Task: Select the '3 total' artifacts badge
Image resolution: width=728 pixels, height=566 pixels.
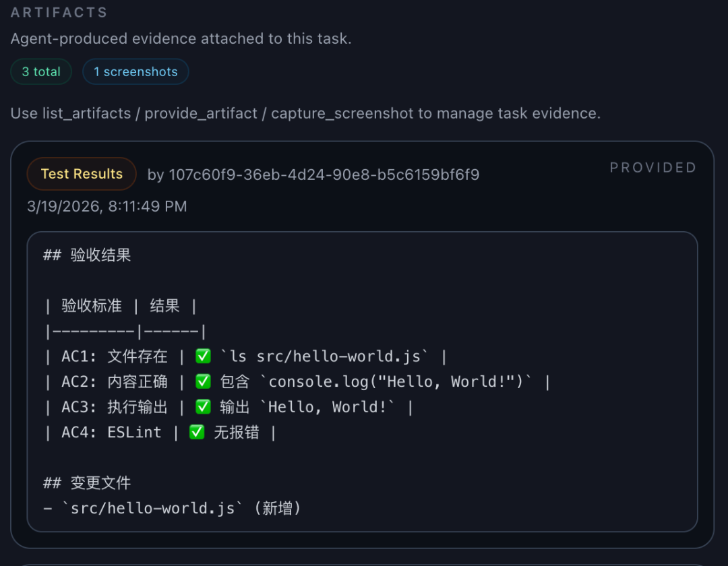Action: [x=41, y=72]
